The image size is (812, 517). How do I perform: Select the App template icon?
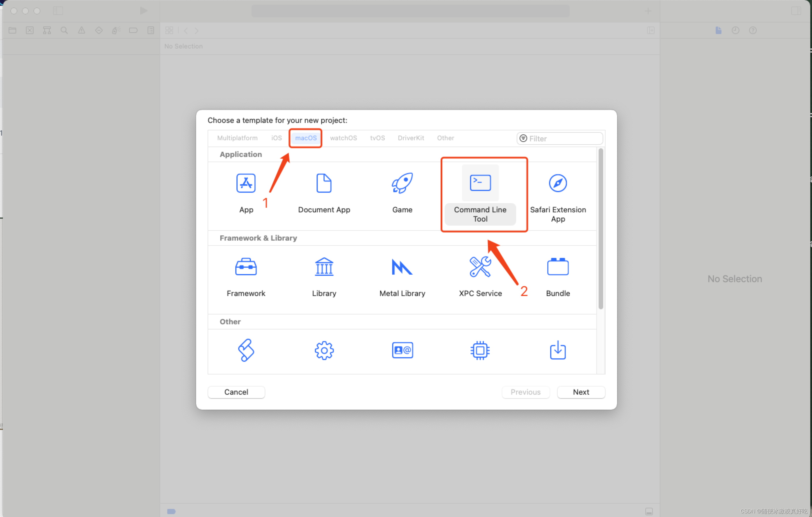[246, 183]
